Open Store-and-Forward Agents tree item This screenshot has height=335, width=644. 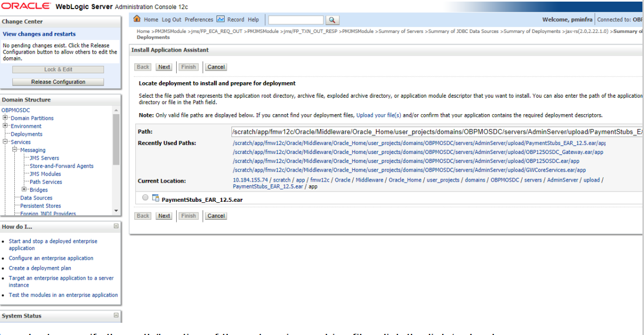coord(62,166)
